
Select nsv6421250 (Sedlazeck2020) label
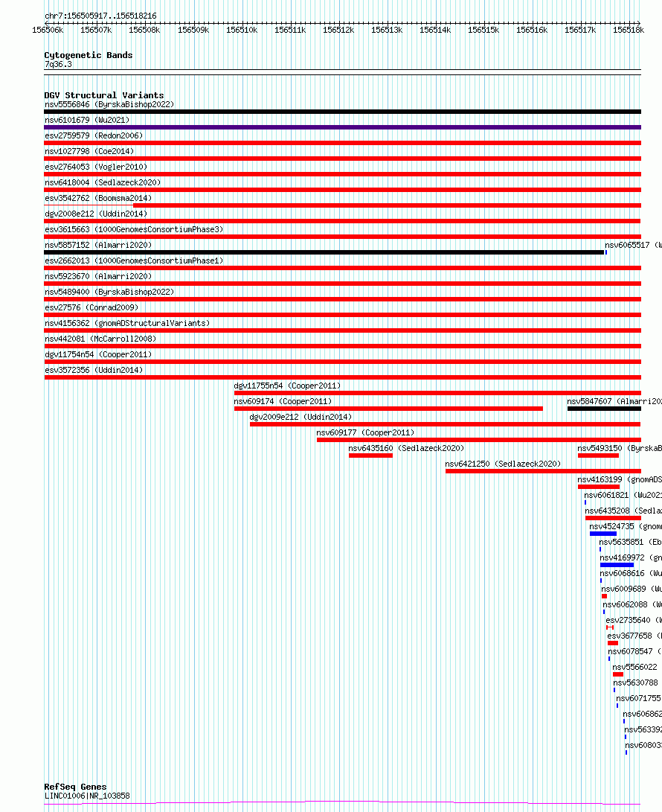503,464
